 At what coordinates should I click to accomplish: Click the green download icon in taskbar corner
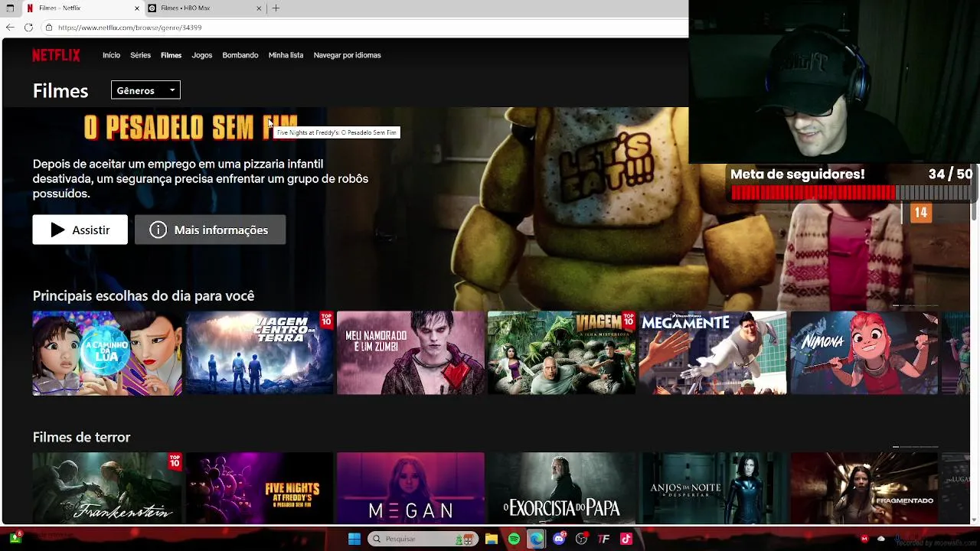coord(15,538)
